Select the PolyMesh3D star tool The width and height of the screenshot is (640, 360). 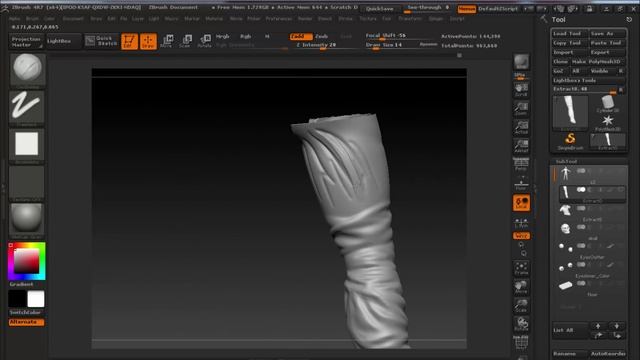pos(607,123)
